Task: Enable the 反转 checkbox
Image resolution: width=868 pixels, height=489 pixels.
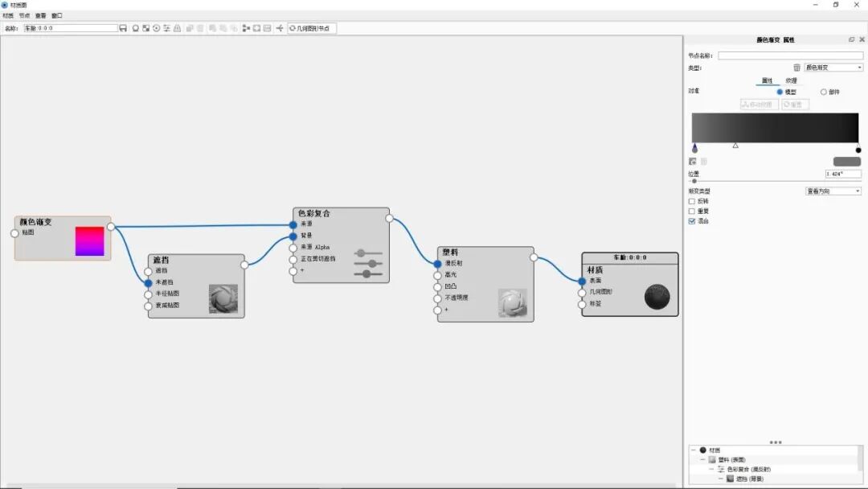Action: (690, 199)
